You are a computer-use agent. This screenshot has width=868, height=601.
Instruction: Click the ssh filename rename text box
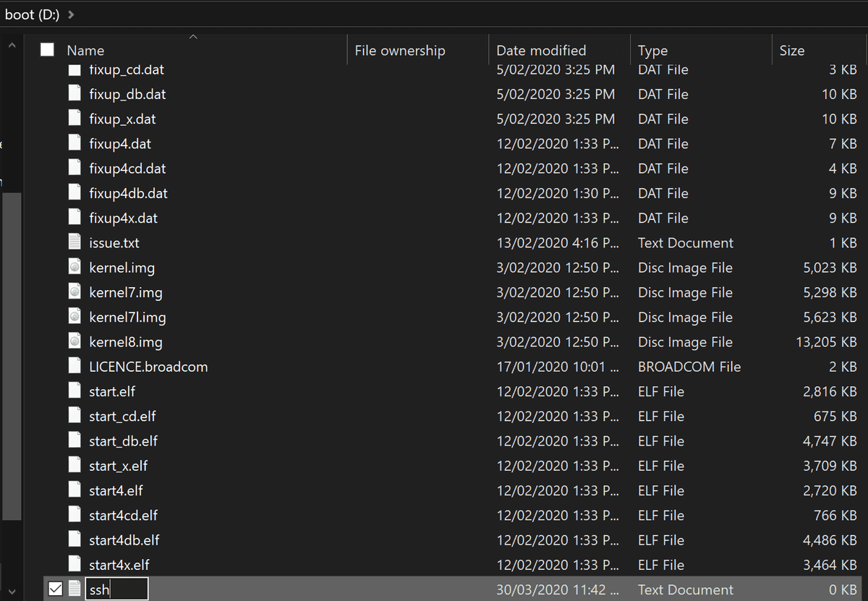click(x=116, y=589)
